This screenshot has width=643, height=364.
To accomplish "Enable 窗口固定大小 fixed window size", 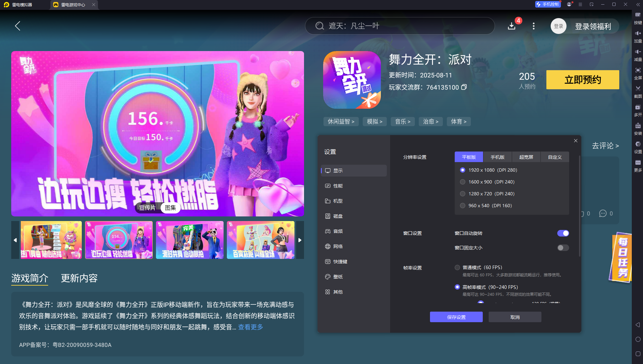I will tap(563, 248).
